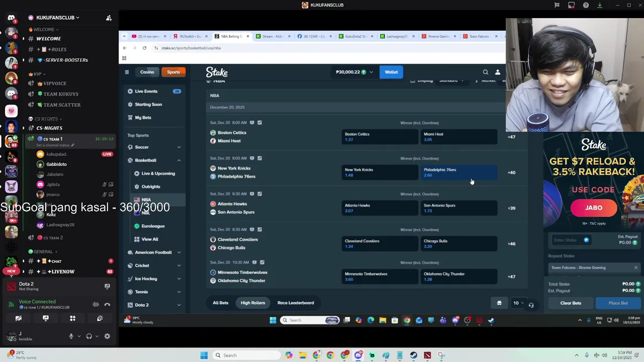Open Discord activities launcher icon
The width and height of the screenshot is (644, 362).
pyautogui.click(x=72, y=318)
